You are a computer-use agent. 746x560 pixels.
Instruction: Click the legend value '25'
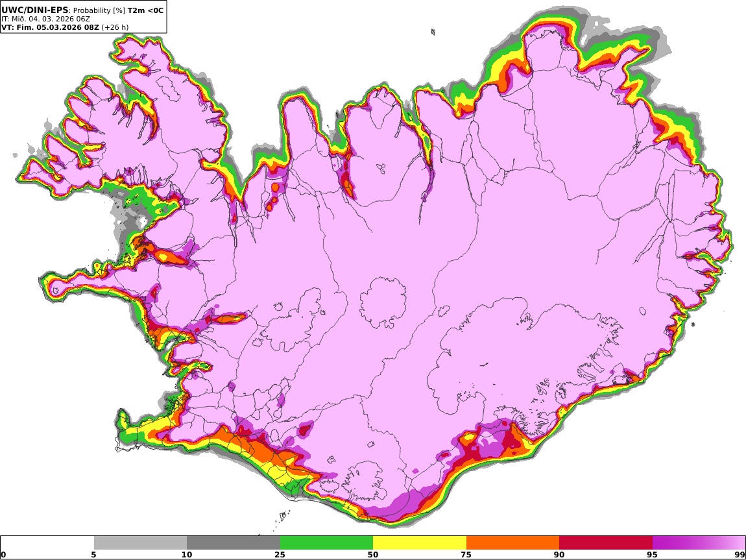tap(280, 555)
